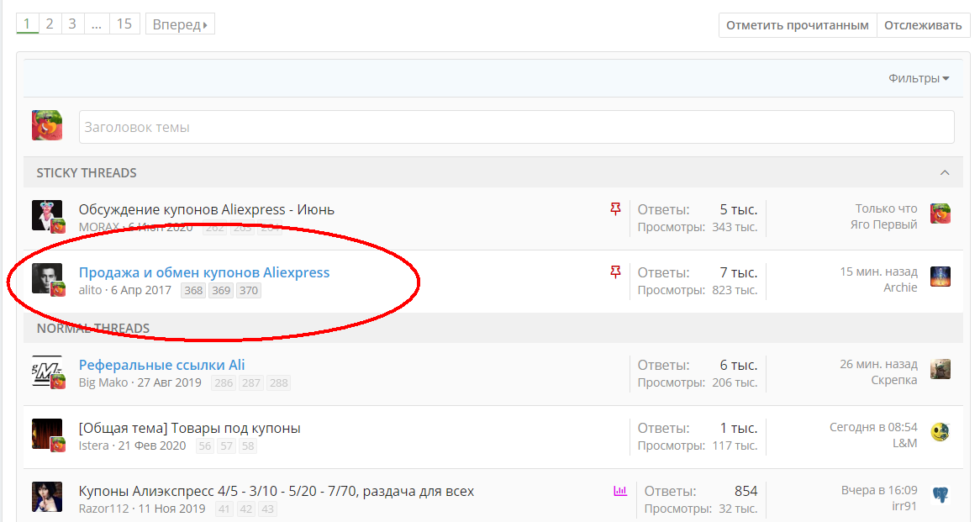Open thread Реферальные ссылки Ali
The height and width of the screenshot is (522, 980).
[161, 365]
